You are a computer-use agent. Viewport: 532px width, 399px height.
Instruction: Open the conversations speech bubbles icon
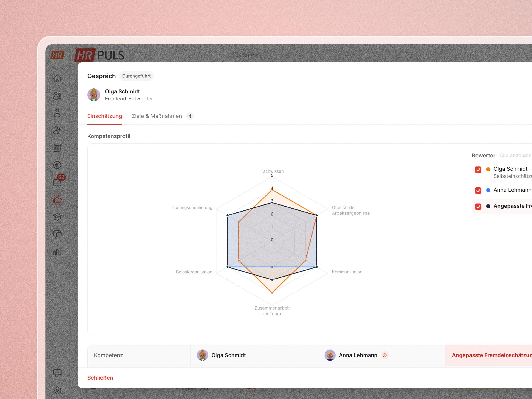click(x=57, y=234)
